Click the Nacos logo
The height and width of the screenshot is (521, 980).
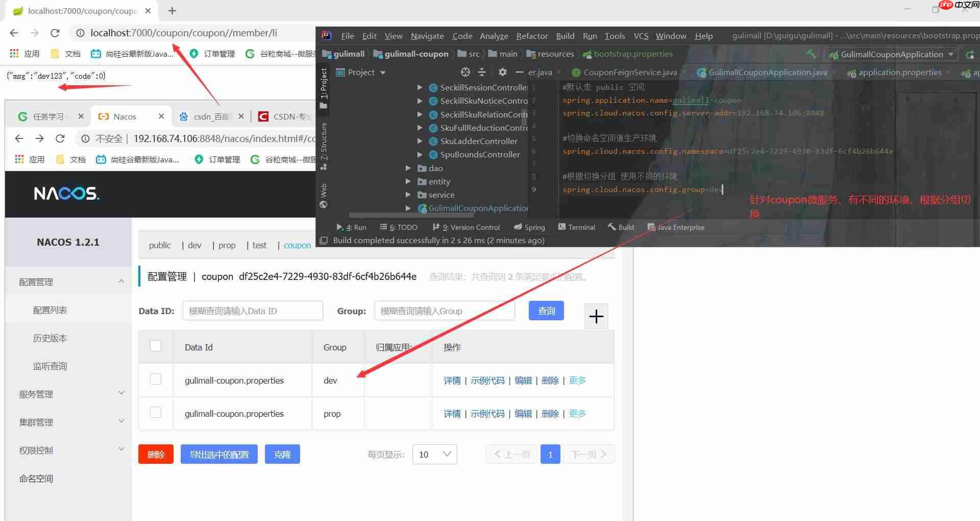pyautogui.click(x=66, y=193)
